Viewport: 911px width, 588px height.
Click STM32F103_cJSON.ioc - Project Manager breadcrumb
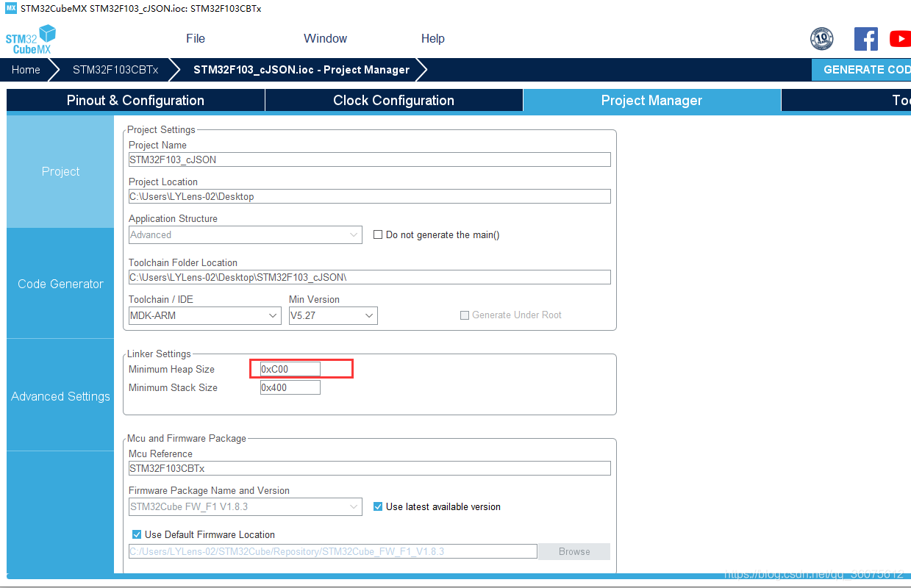(301, 70)
